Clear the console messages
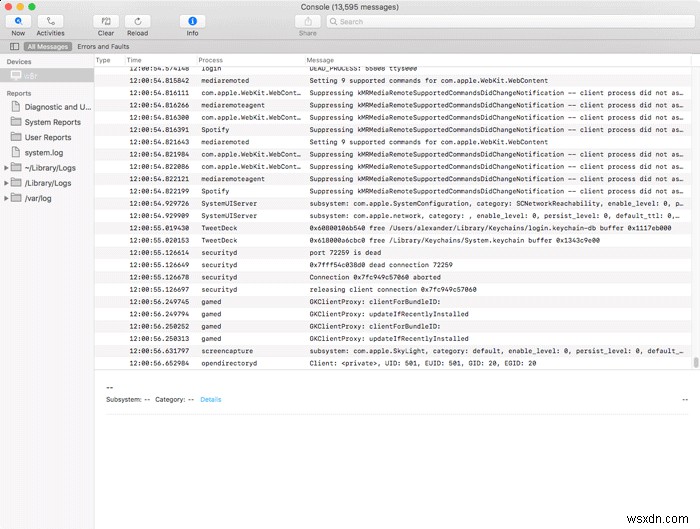The height and width of the screenshot is (529, 700). point(105,21)
